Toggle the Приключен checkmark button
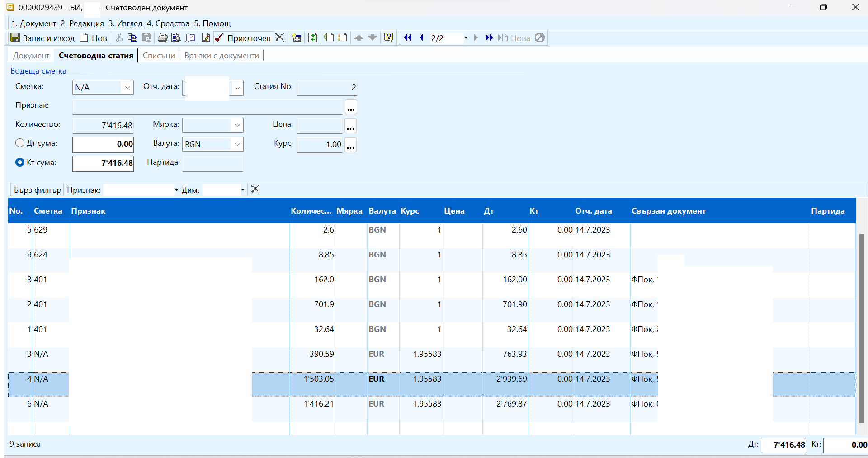 click(x=244, y=38)
